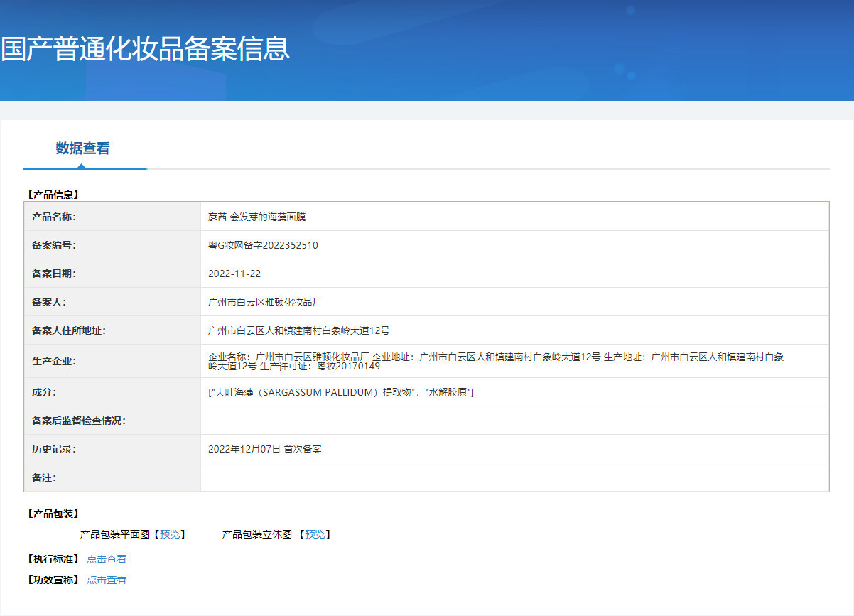Image resolution: width=854 pixels, height=616 pixels.
Task: Click the 【执行标准】 label
Action: pos(52,559)
